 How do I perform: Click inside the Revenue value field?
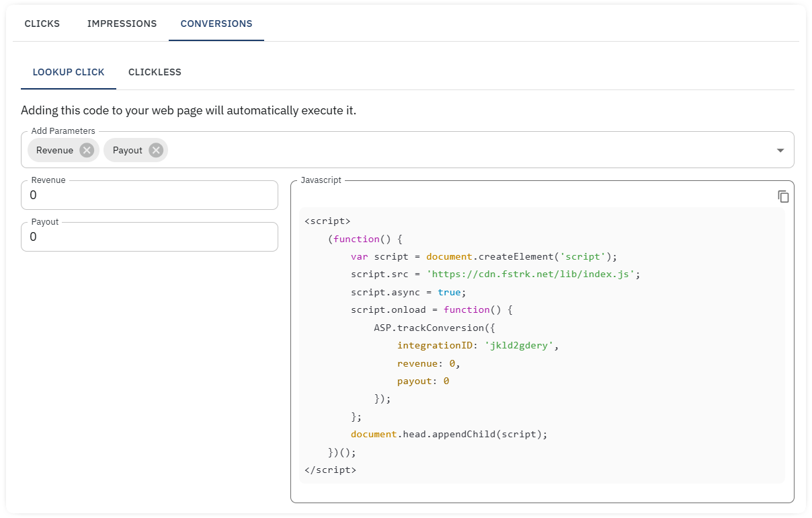coord(149,194)
